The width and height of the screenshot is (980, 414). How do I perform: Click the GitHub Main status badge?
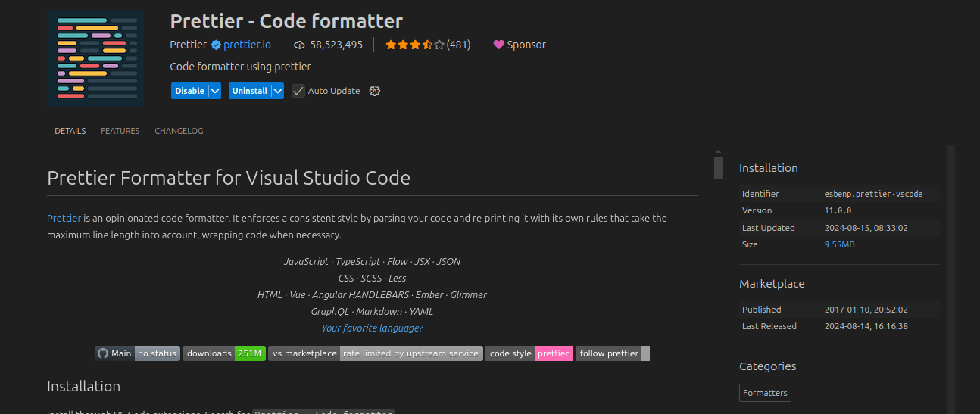tap(137, 353)
